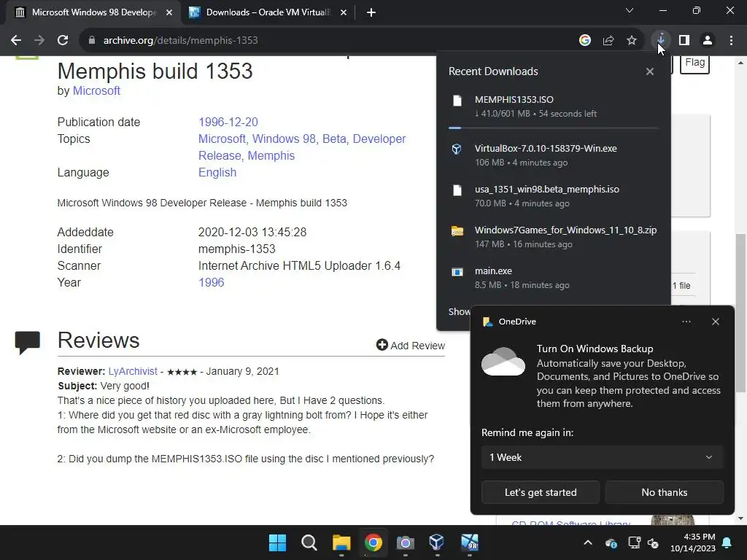Click the OneDrive cloud tray icon

click(x=611, y=542)
